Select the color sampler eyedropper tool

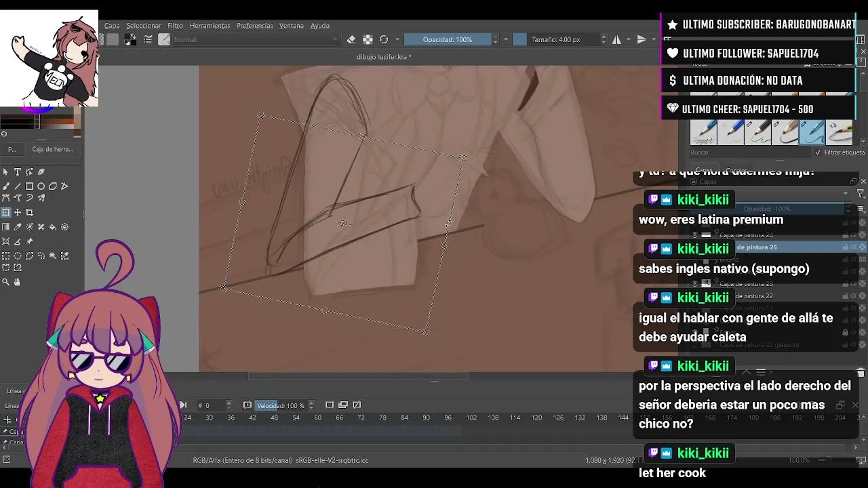(18, 227)
